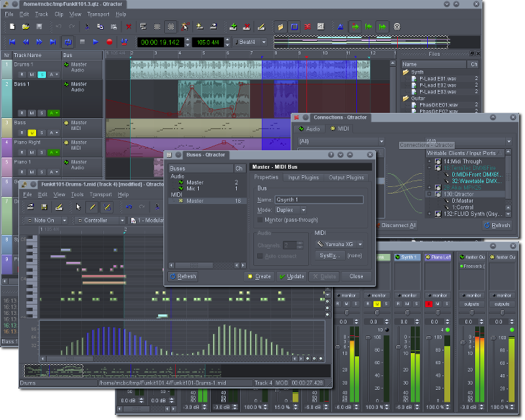Click Rewind to start button
Image resolution: width=525 pixels, height=420 pixels.
(x=12, y=42)
